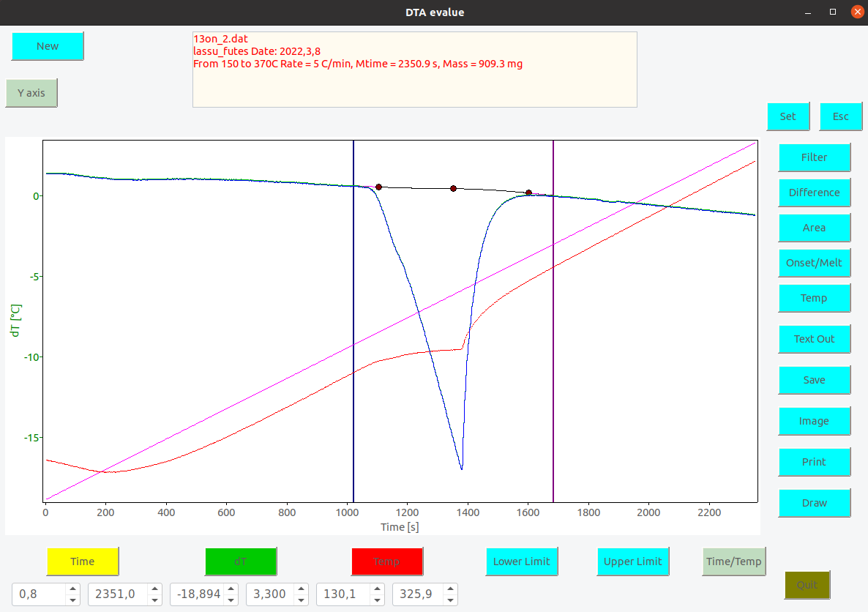Click the Upper Limit button

pyautogui.click(x=633, y=561)
